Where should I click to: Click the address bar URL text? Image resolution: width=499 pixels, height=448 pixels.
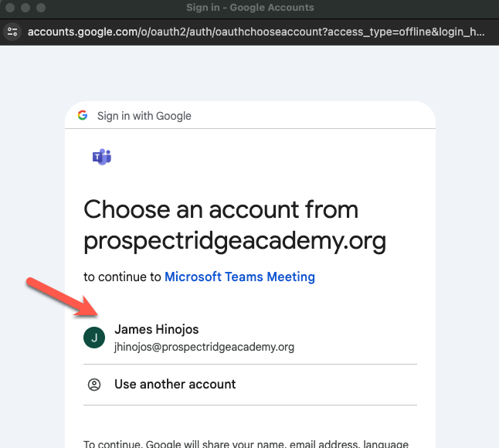click(256, 32)
